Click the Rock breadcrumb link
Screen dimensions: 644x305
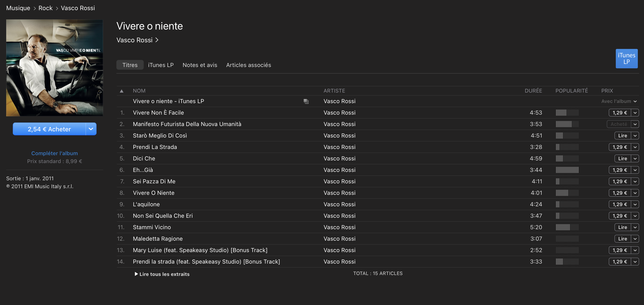click(45, 8)
